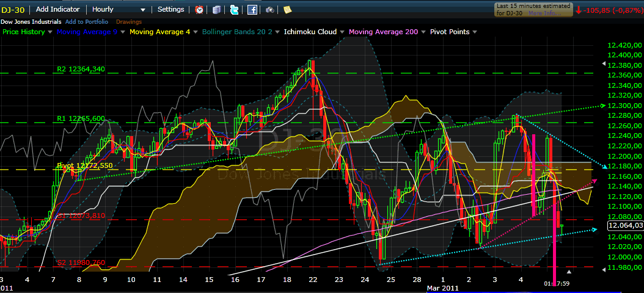Click the Mar 2011 date axis label
644x293 pixels.
point(443,289)
